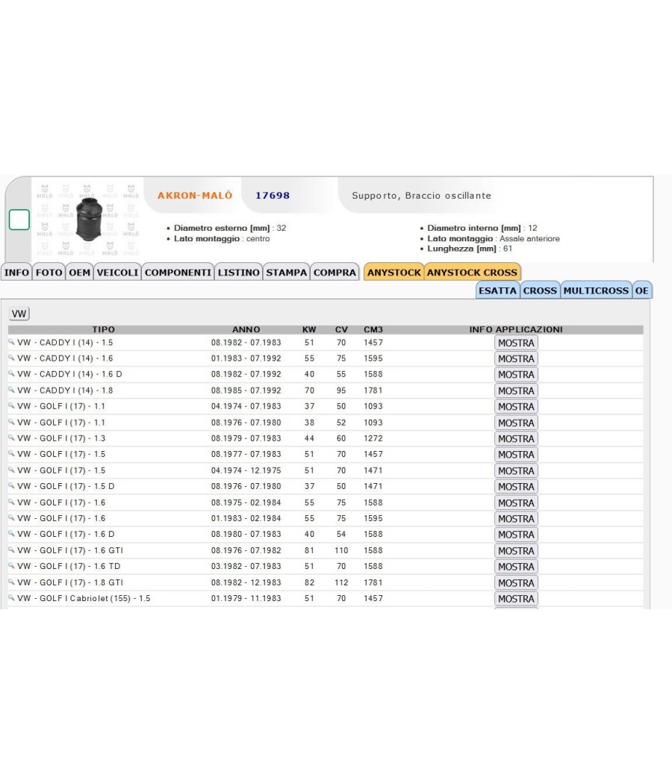
Task: Show applications for GOLF I (17) - 1.5 D
Action: click(x=516, y=487)
